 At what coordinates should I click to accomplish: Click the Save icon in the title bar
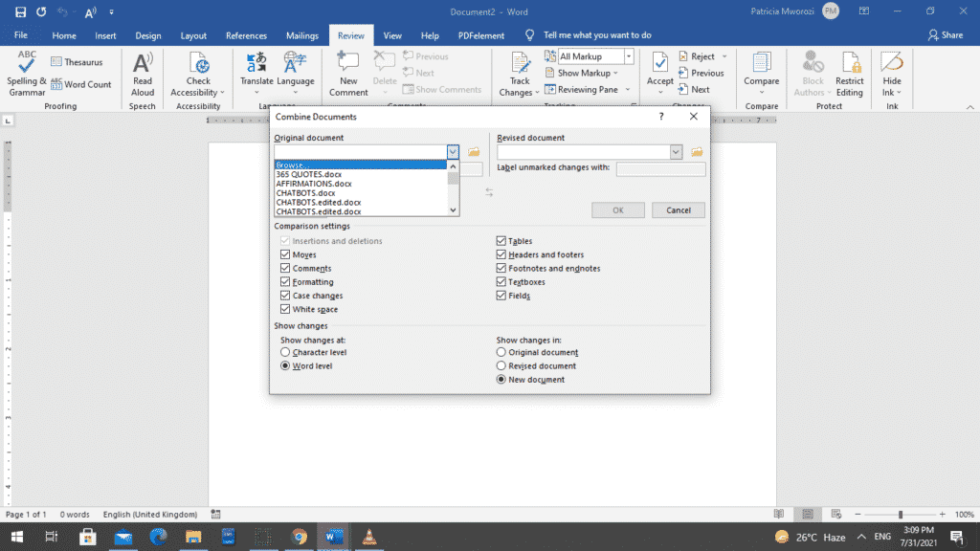21,11
